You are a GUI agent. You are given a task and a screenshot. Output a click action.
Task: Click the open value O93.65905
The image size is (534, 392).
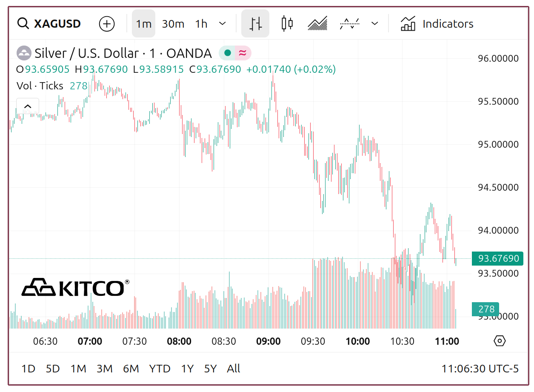tap(43, 69)
